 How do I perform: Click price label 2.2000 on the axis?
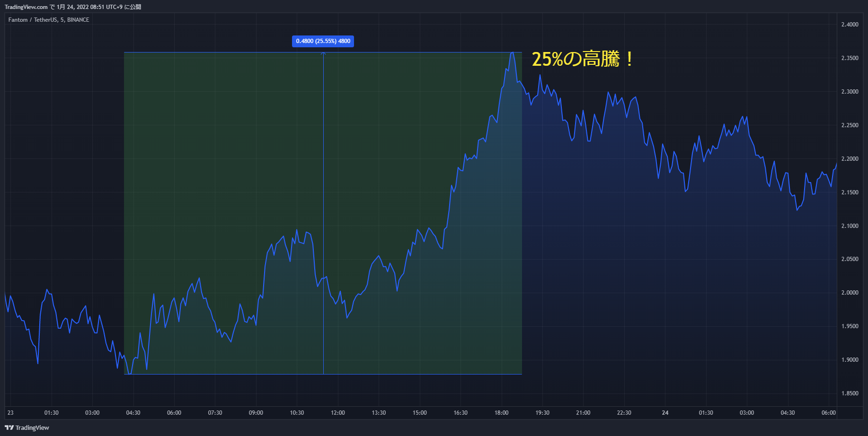tap(850, 159)
